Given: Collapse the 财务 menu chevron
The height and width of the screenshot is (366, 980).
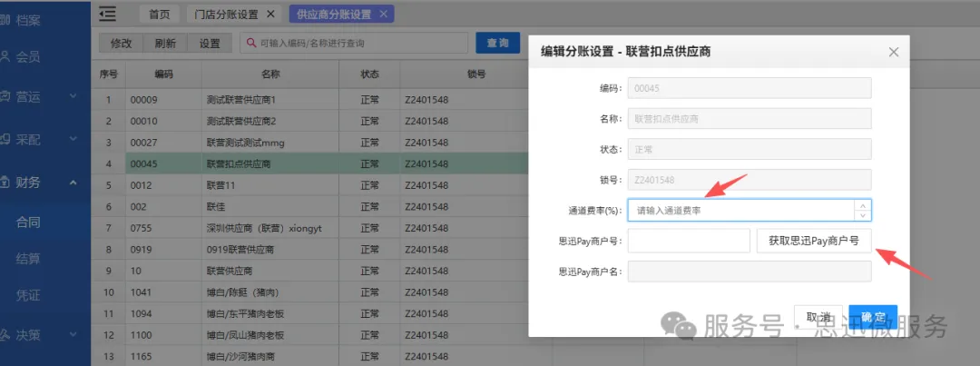Looking at the screenshot, I should pyautogui.click(x=73, y=183).
